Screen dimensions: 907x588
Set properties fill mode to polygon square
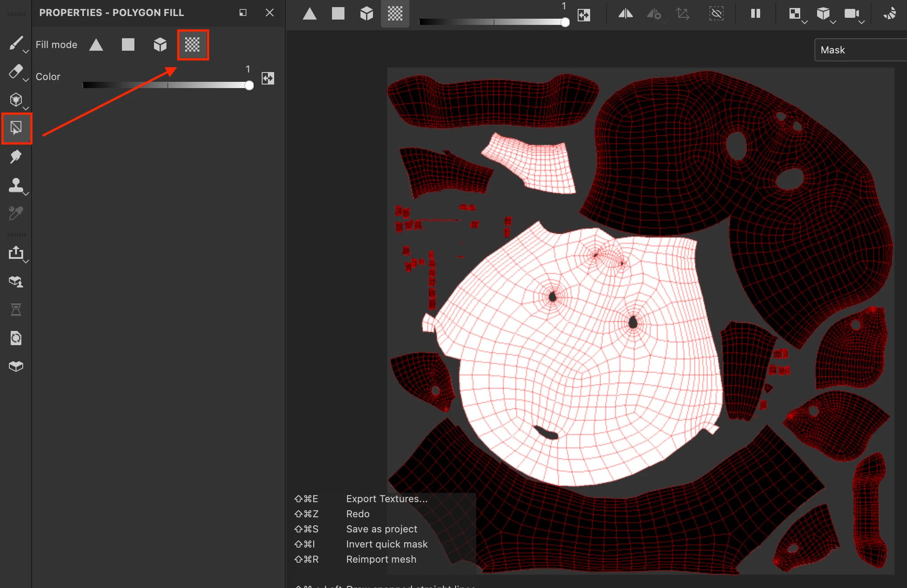coord(128,44)
